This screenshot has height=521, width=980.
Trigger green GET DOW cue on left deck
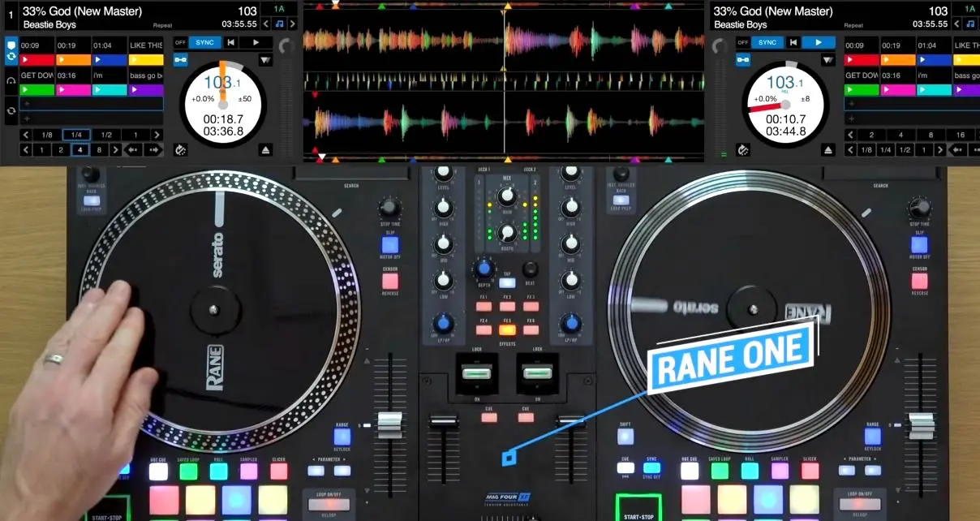(x=37, y=90)
